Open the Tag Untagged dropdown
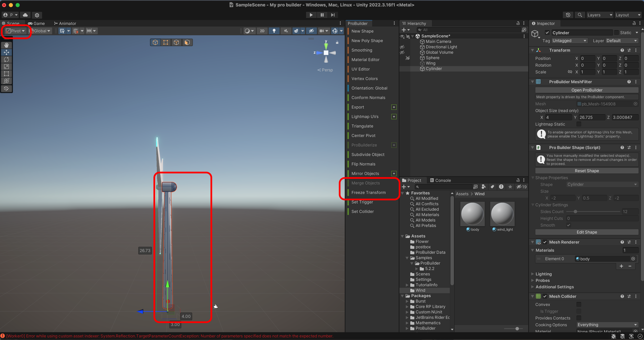This screenshot has height=340, width=644. click(x=569, y=41)
